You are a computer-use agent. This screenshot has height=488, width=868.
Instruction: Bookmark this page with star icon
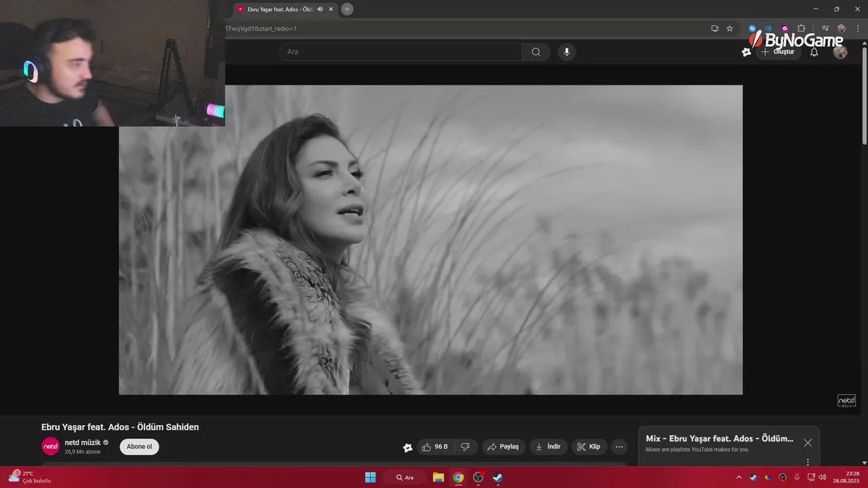pos(730,28)
